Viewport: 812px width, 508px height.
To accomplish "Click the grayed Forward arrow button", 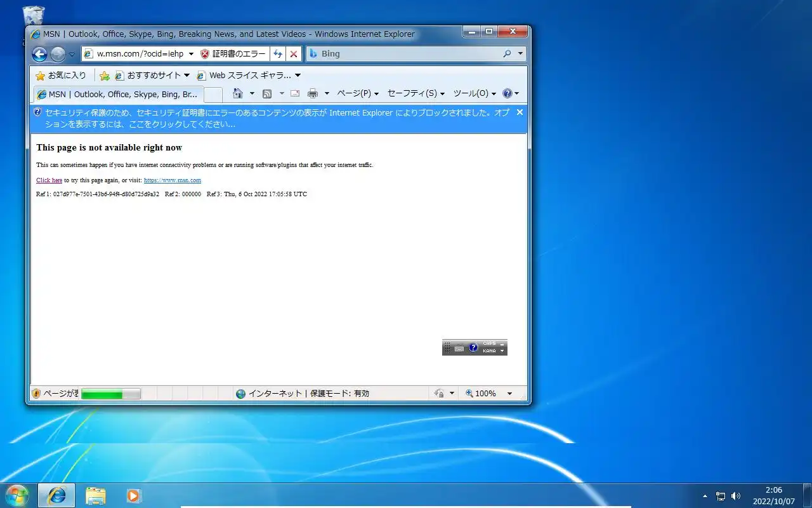I will point(58,54).
